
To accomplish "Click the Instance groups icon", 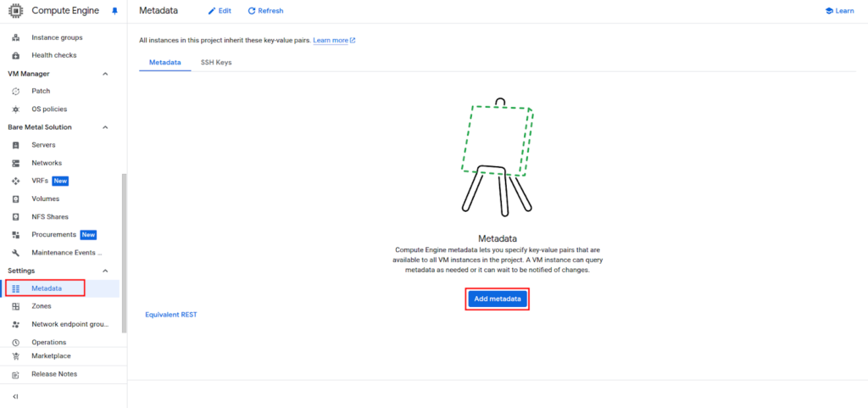I will pyautogui.click(x=15, y=37).
